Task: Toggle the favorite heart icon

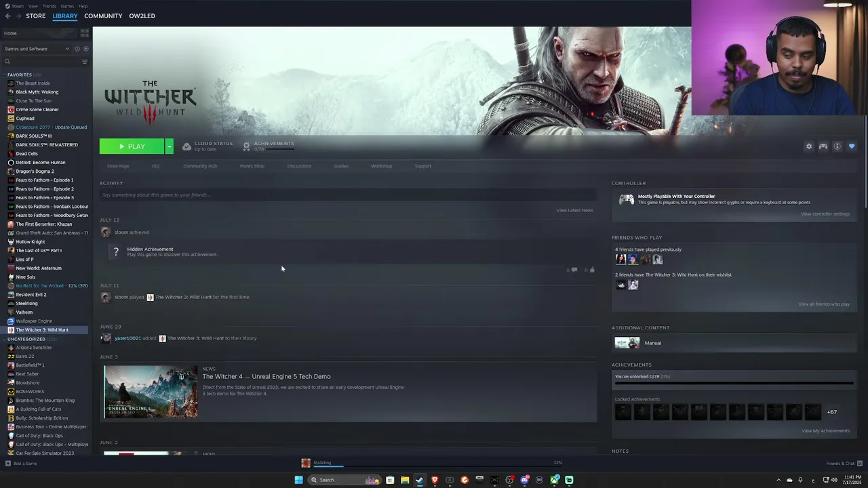Action: 852,146
